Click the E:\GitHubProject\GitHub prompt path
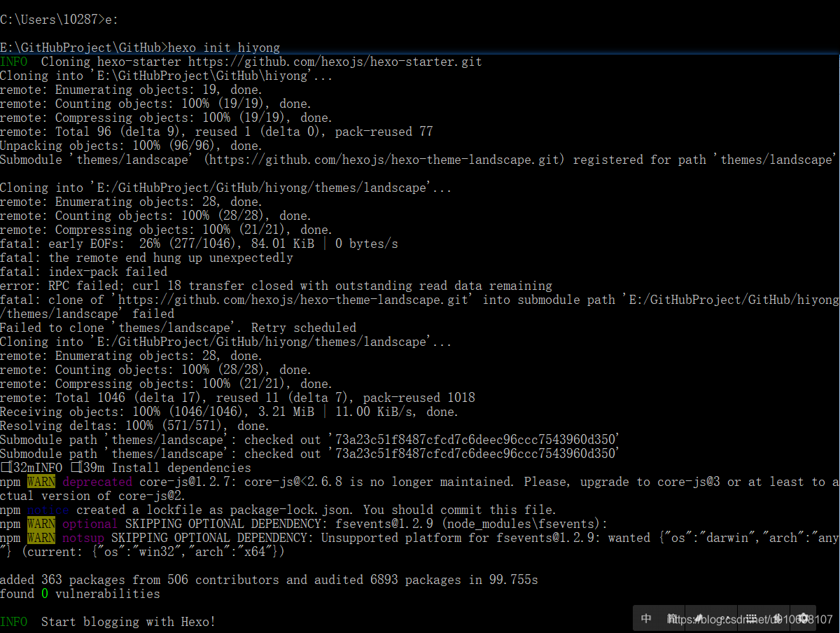 pyautogui.click(x=77, y=47)
